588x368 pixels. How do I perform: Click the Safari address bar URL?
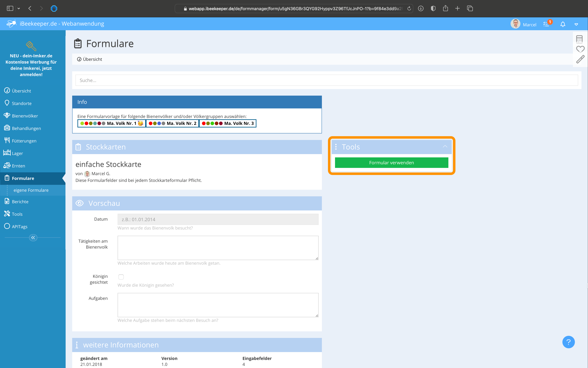295,9
